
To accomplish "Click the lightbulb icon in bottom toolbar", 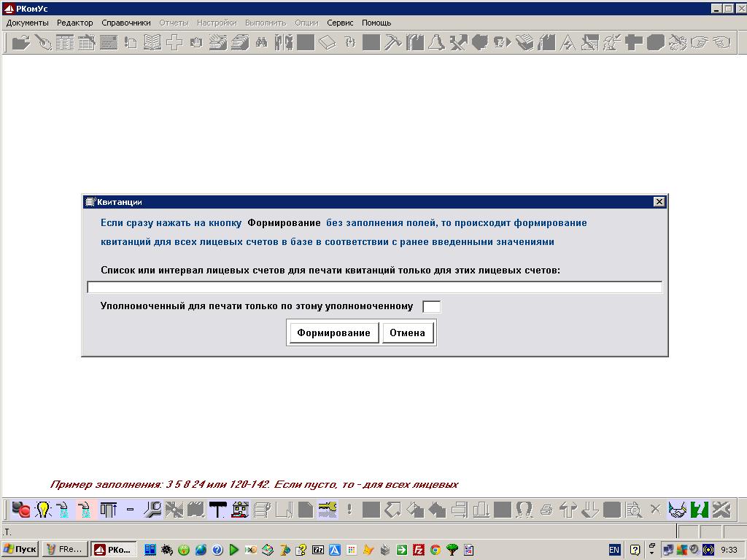I will pyautogui.click(x=43, y=510).
